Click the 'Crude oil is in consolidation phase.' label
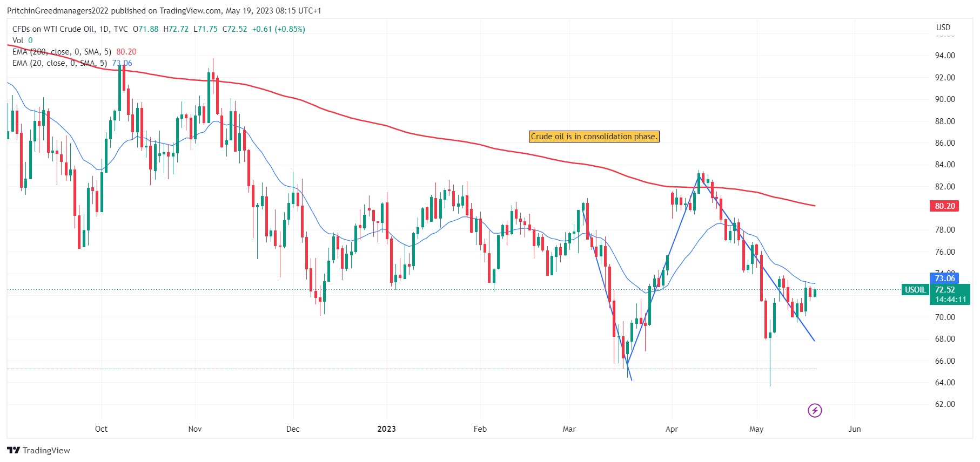The height and width of the screenshot is (462, 980). point(594,137)
